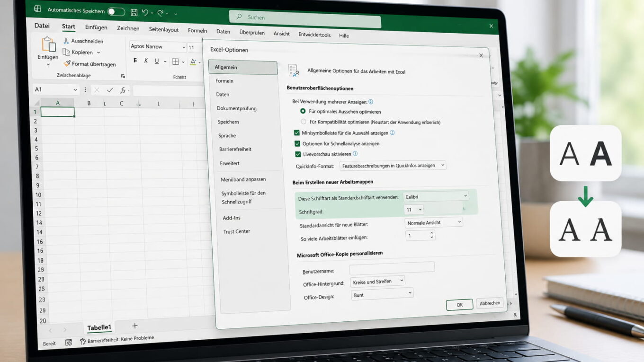Select Speichern in Excel-Optionen sidebar
The image size is (644, 362).
(x=228, y=122)
